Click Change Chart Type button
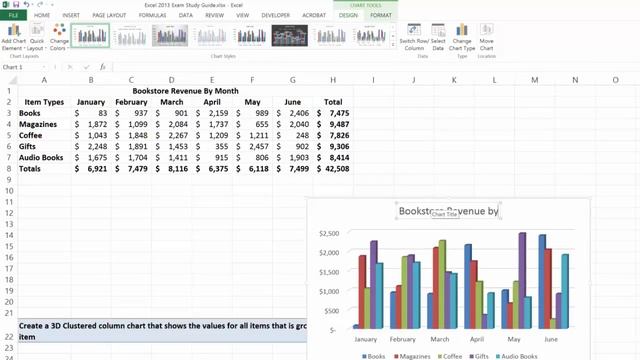Viewport: 640px width, 360px height. tap(462, 37)
